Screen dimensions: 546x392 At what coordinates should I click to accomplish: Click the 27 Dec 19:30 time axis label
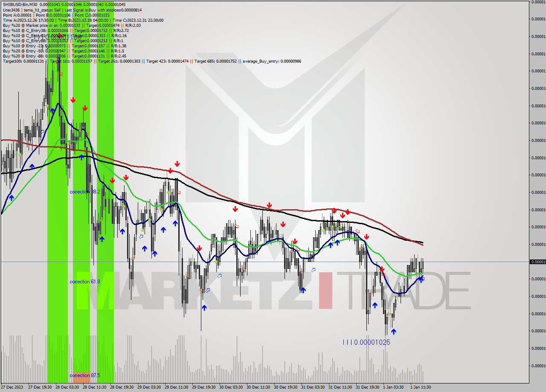(40, 387)
